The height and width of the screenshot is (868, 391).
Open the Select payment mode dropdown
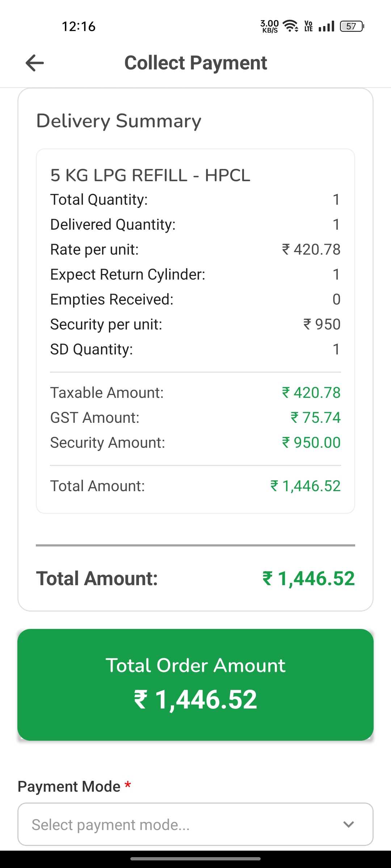coord(195,824)
